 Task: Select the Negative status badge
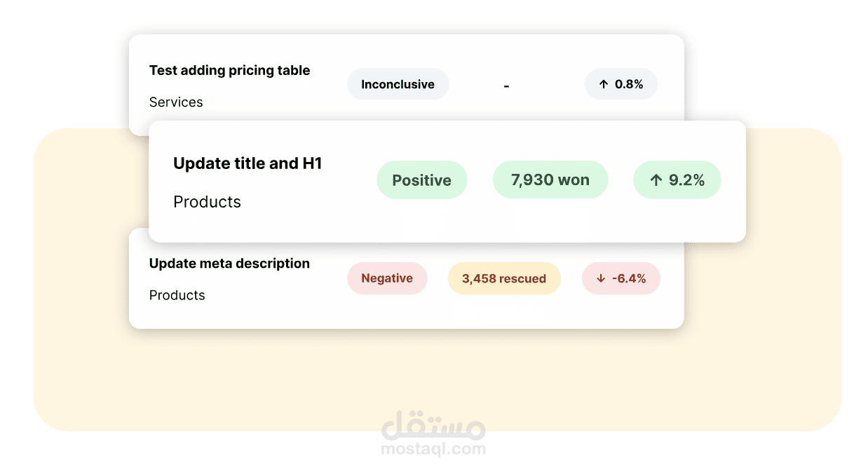coord(387,278)
